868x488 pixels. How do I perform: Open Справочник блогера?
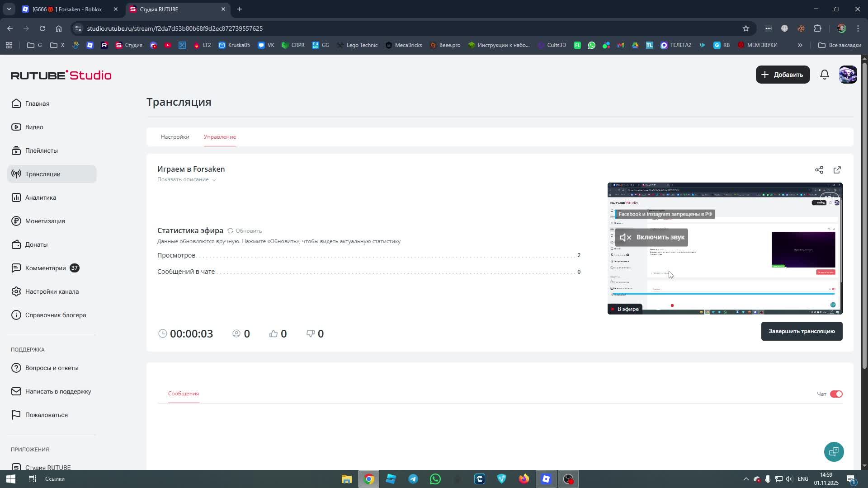[x=52, y=315]
